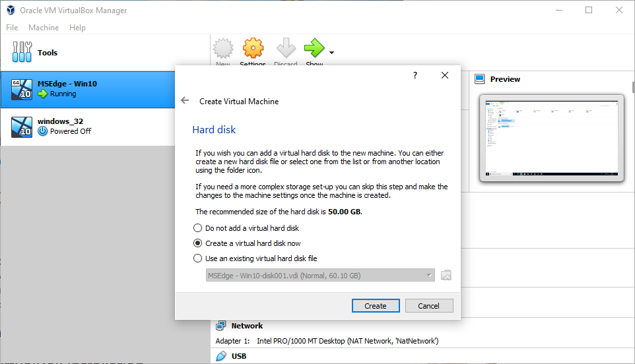Click the Preview section heading
The height and width of the screenshot is (364, 635).
pos(505,79)
